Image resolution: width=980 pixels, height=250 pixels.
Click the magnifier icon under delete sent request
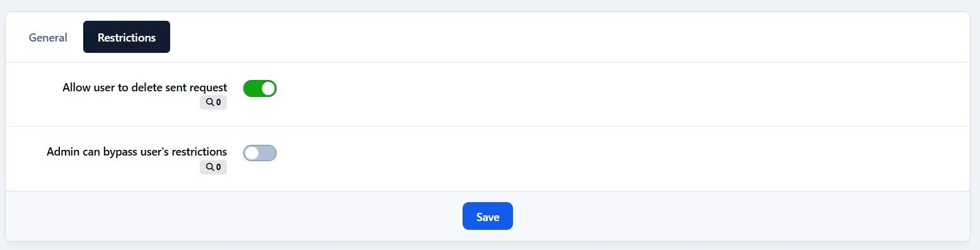pyautogui.click(x=210, y=103)
